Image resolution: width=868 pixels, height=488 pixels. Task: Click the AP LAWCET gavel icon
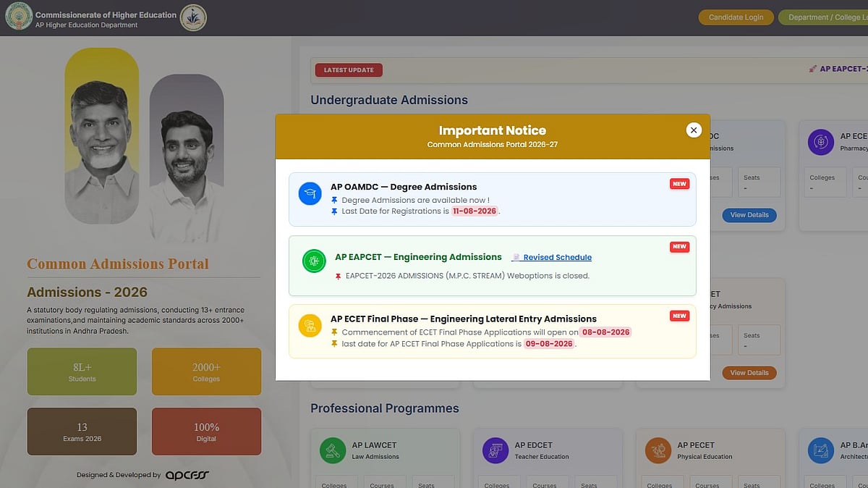pyautogui.click(x=333, y=450)
